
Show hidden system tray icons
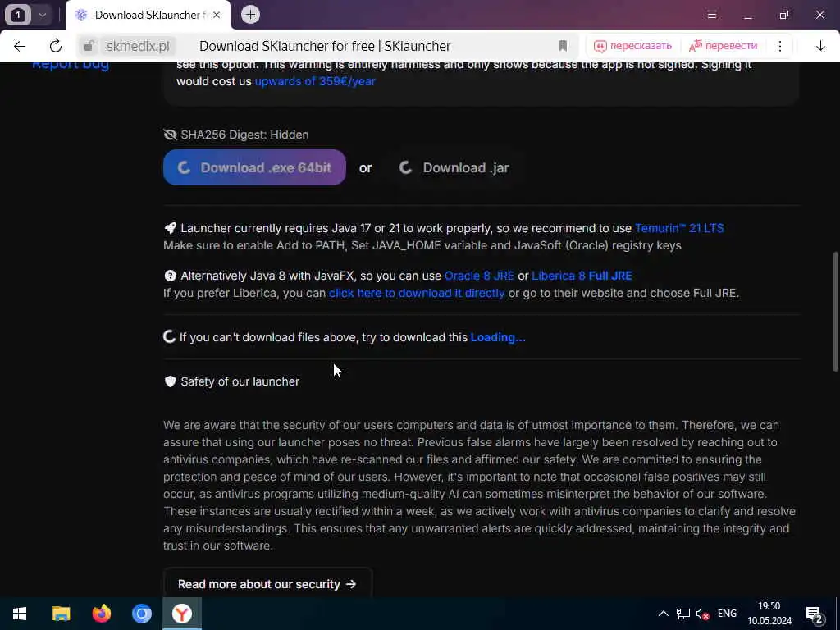(x=663, y=614)
